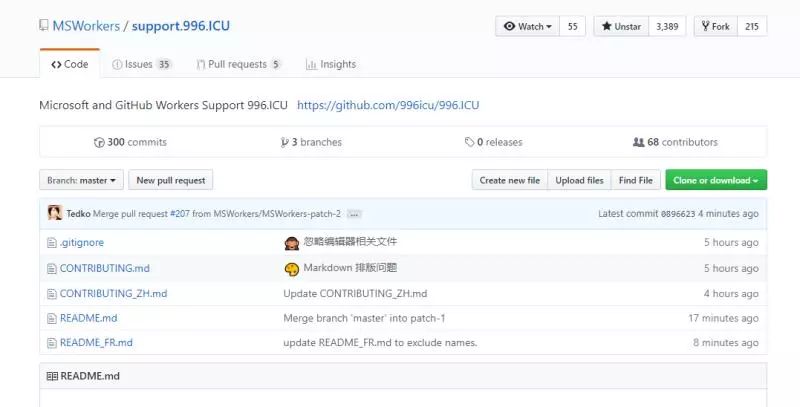Click the Create new file button

[x=510, y=180]
